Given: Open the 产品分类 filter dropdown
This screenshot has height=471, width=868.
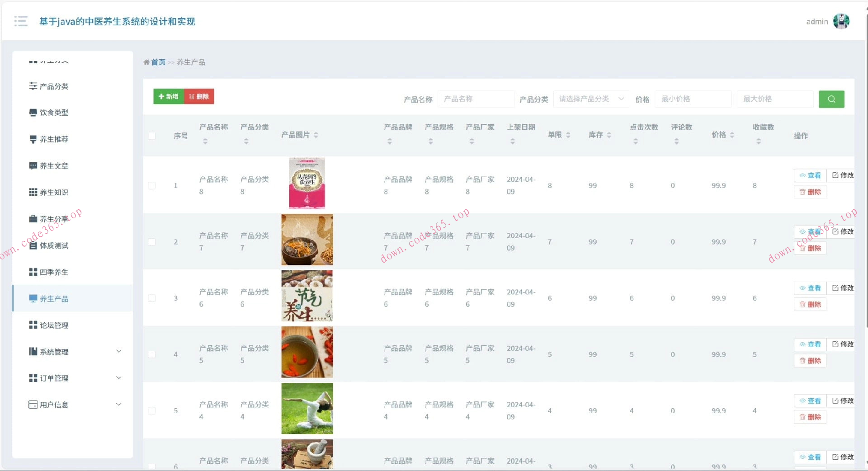Looking at the screenshot, I should click(x=591, y=99).
